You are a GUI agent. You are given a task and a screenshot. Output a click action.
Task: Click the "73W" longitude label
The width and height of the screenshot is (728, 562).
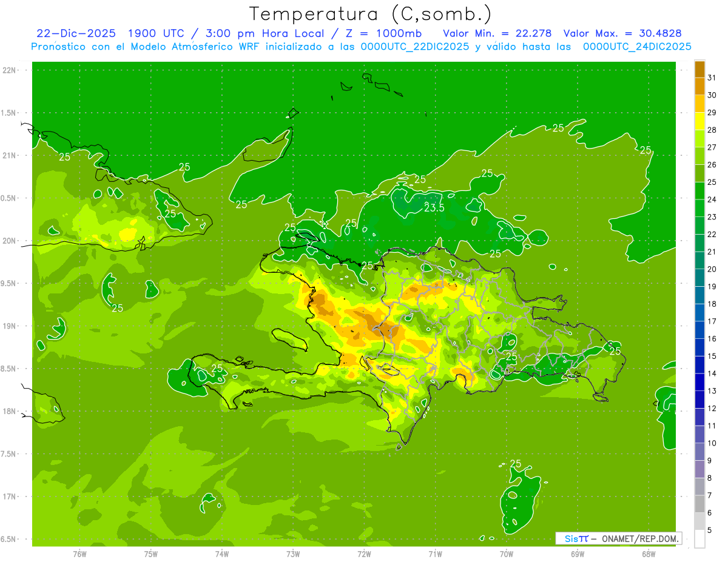click(x=293, y=554)
